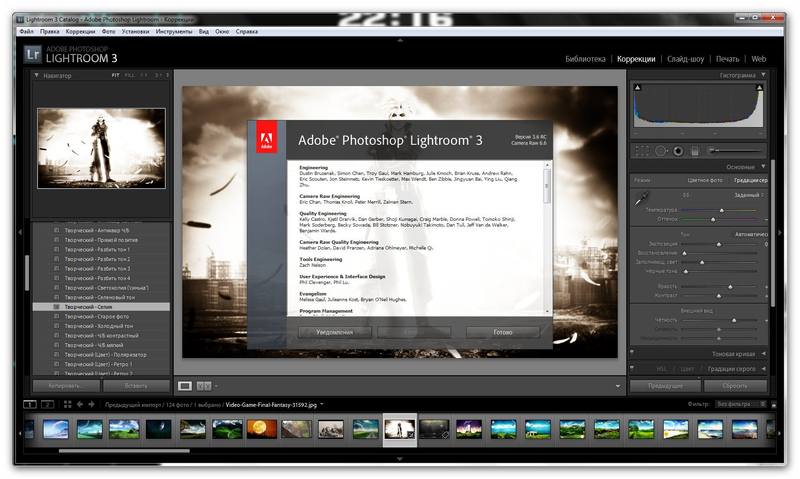Click preset icon for Творческий - Холодный тон

[57, 326]
